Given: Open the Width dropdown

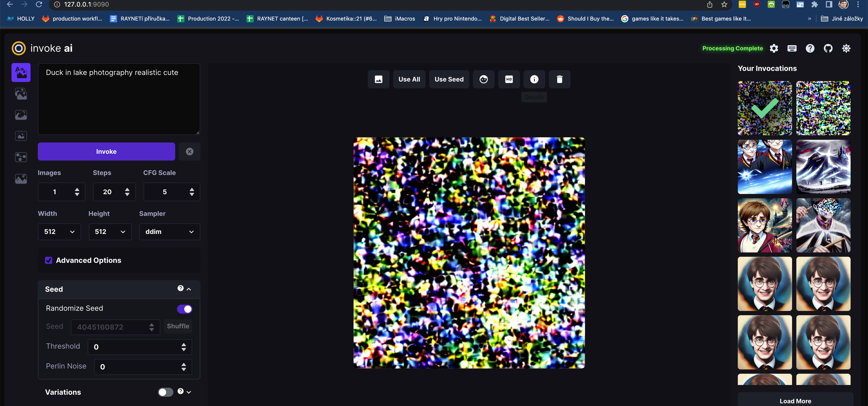Looking at the screenshot, I should (x=59, y=232).
